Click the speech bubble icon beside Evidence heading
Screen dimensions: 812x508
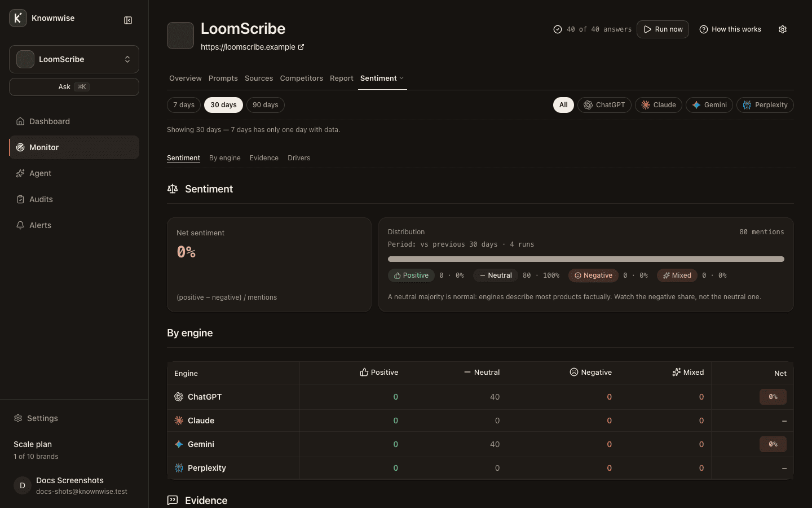[x=173, y=501]
